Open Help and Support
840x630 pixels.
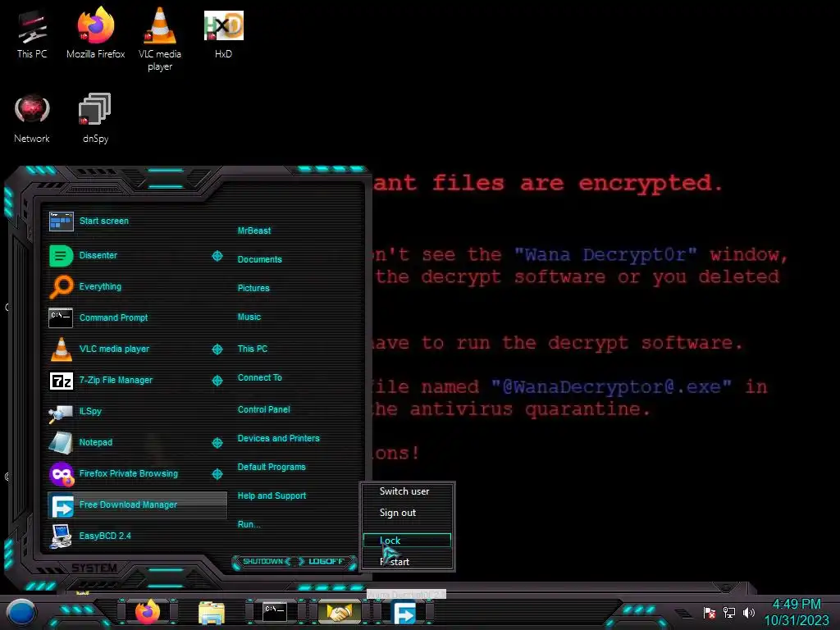tap(272, 496)
